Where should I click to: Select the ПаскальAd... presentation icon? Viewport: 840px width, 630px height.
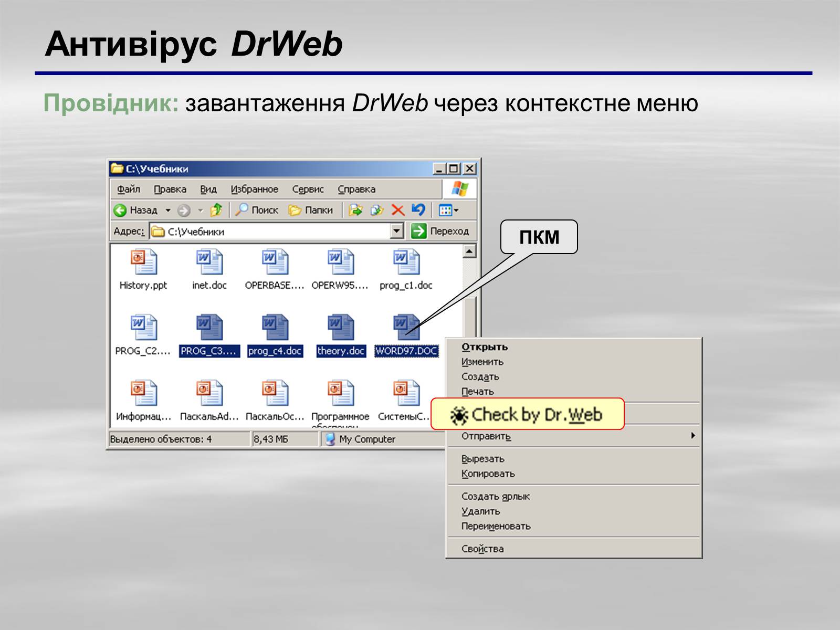209,393
